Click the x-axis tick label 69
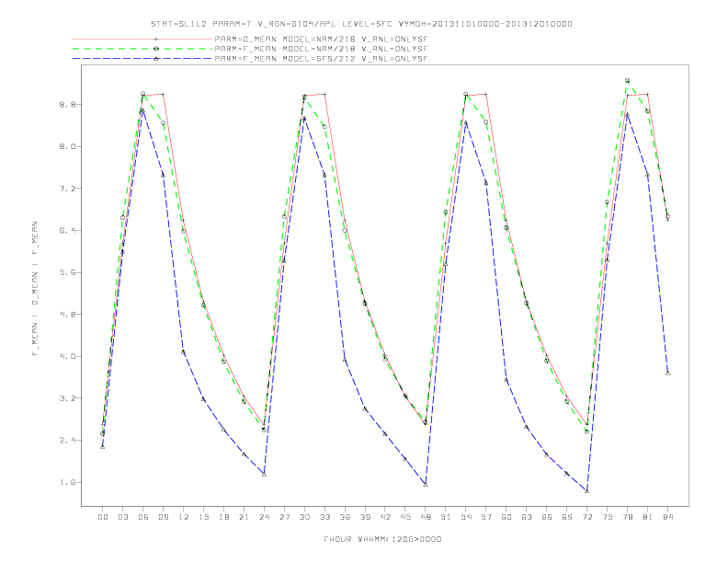 pyautogui.click(x=567, y=517)
